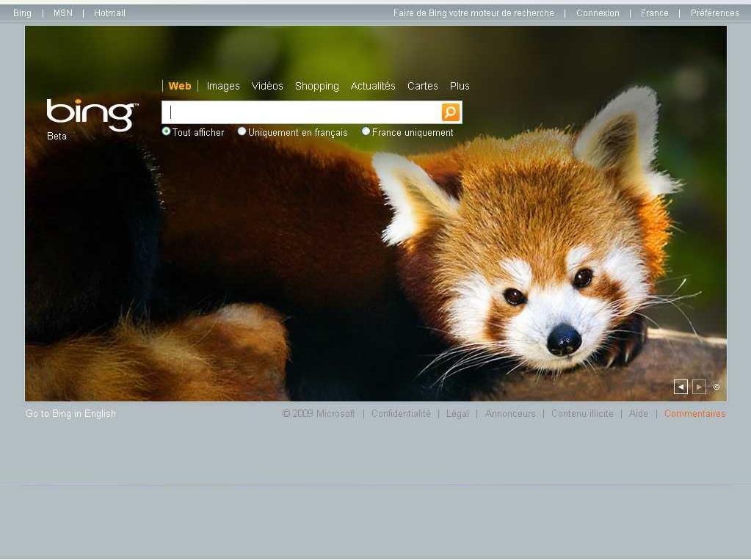Screen dimensions: 751x560
Task: Select the 'Tout afficher' radio option
Action: pos(166,131)
